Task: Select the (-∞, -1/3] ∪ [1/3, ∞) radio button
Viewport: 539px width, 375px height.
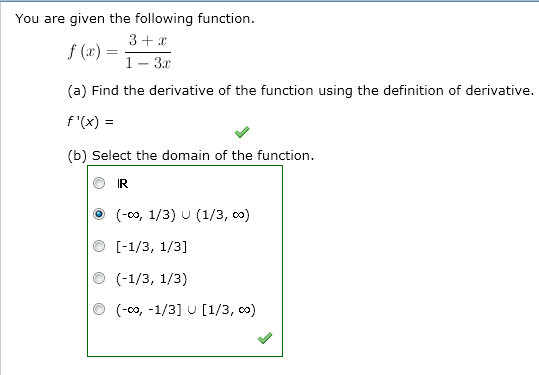Action: 99,309
